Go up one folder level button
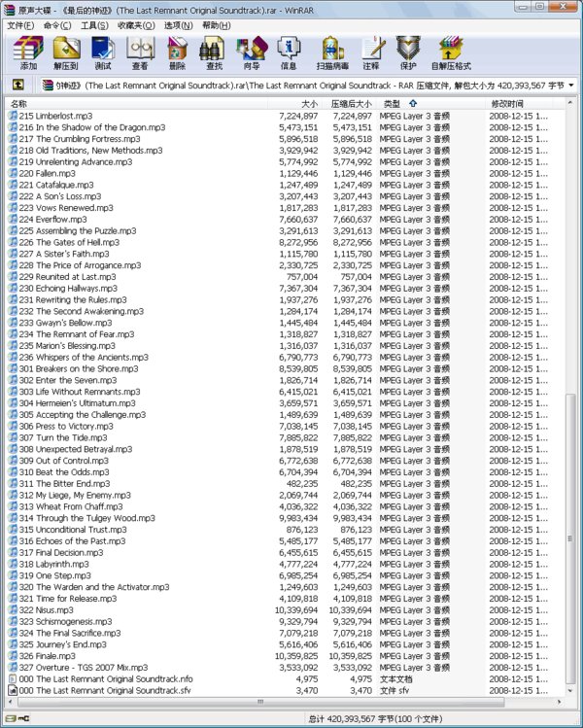This screenshot has width=583, height=728. (x=17, y=85)
